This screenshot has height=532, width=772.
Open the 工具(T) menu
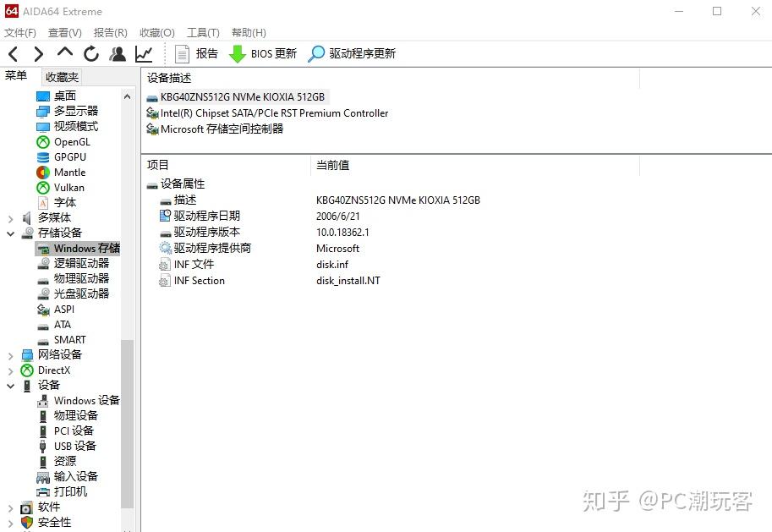point(202,32)
